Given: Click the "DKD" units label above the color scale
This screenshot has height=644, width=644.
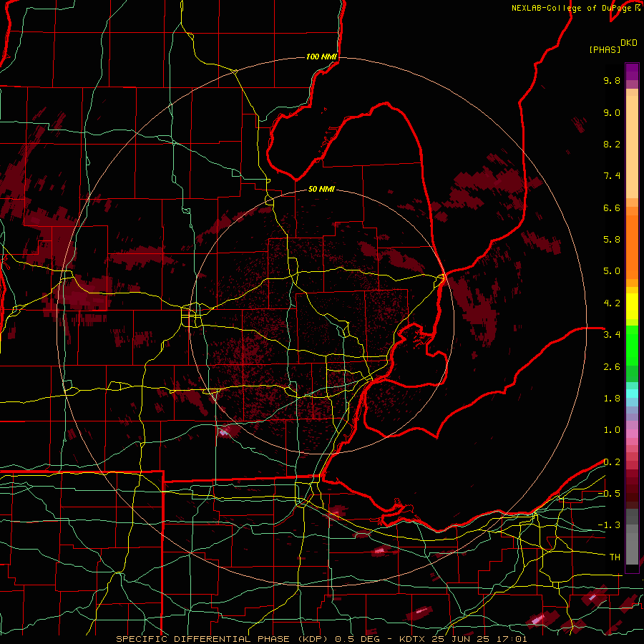Looking at the screenshot, I should click(x=629, y=43).
